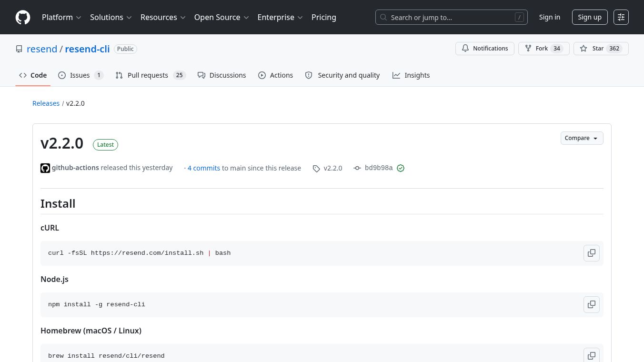Click the npm install -g resend-cli text
The height and width of the screenshot is (362, 644).
click(97, 304)
